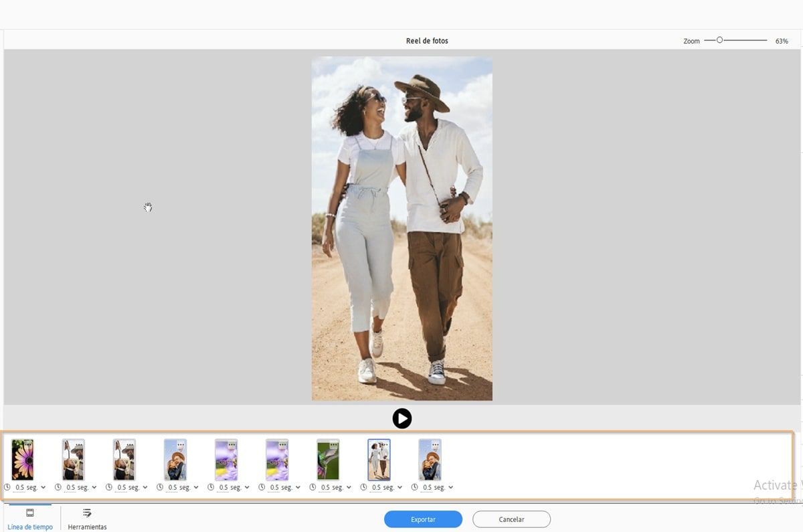Open options menu on seventh frame (hummingbird)
This screenshot has width=803, height=532.
pyautogui.click(x=334, y=444)
